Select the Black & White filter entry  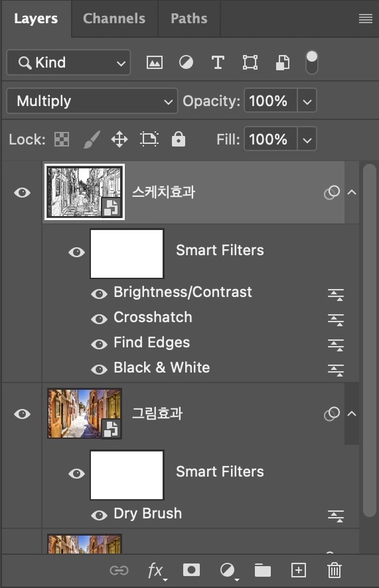tap(161, 367)
